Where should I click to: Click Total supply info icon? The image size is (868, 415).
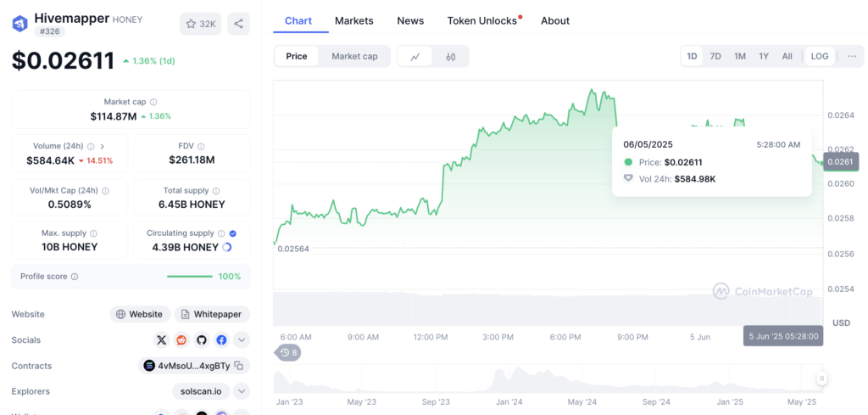tap(216, 191)
